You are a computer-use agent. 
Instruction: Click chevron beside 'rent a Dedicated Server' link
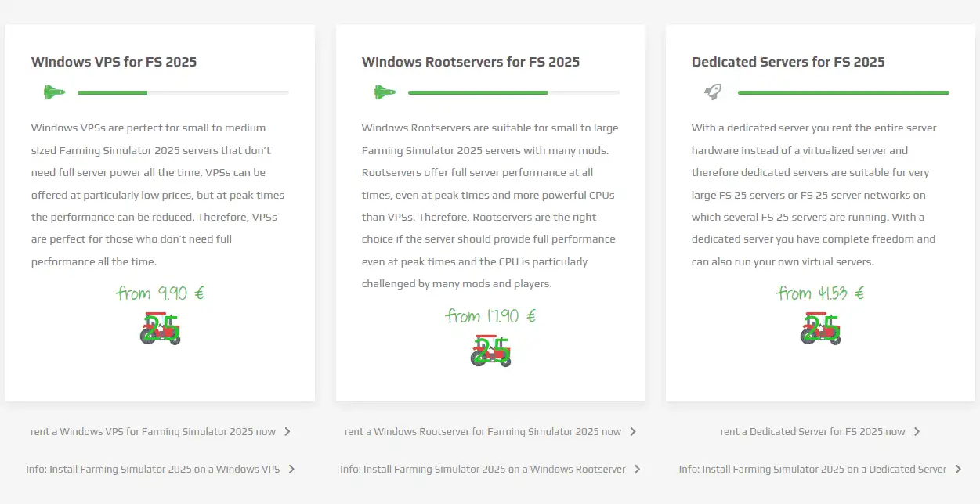917,431
